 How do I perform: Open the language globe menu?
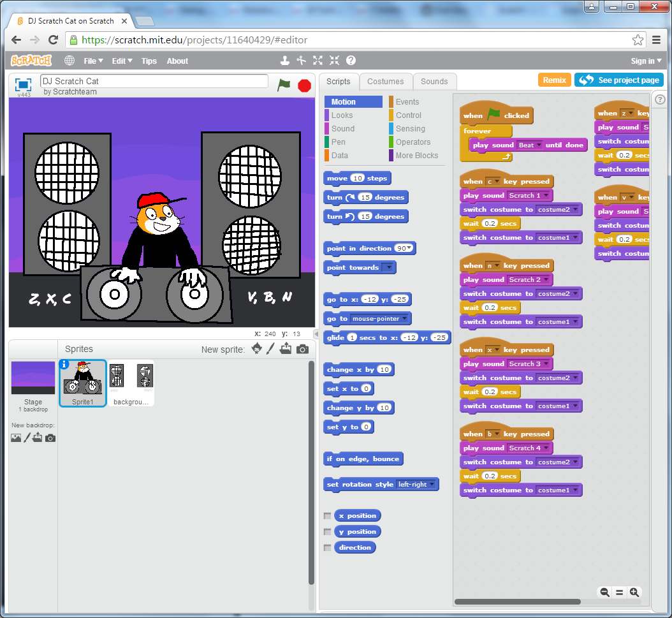(69, 61)
